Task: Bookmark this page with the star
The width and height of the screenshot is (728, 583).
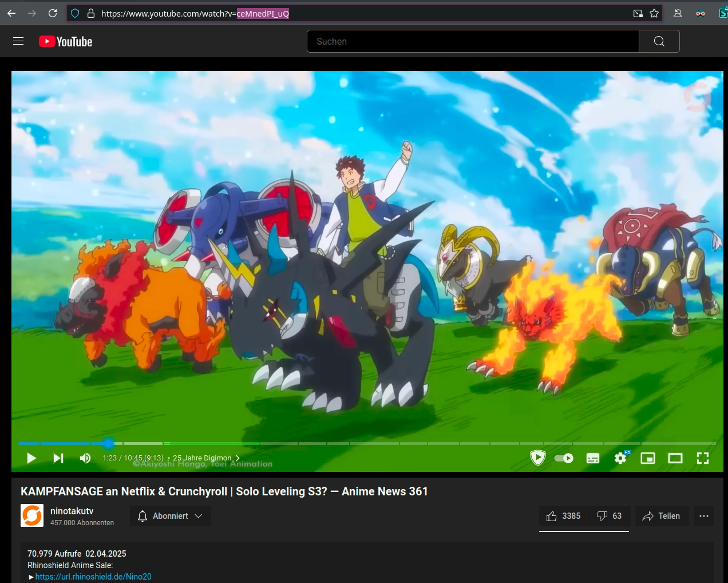Action: [654, 13]
